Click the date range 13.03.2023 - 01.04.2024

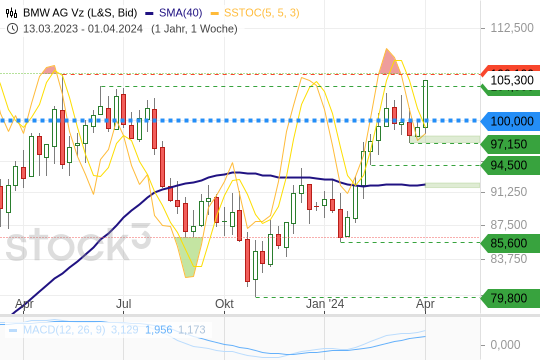83,29
